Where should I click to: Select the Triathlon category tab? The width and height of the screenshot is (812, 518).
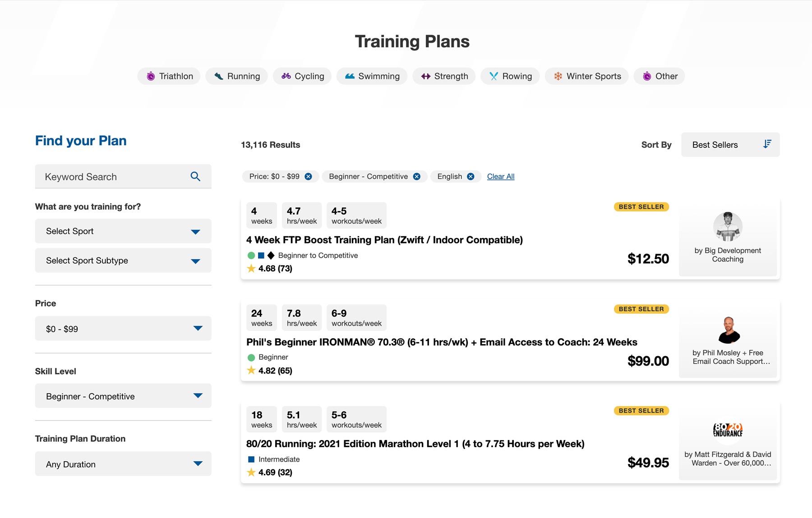169,76
